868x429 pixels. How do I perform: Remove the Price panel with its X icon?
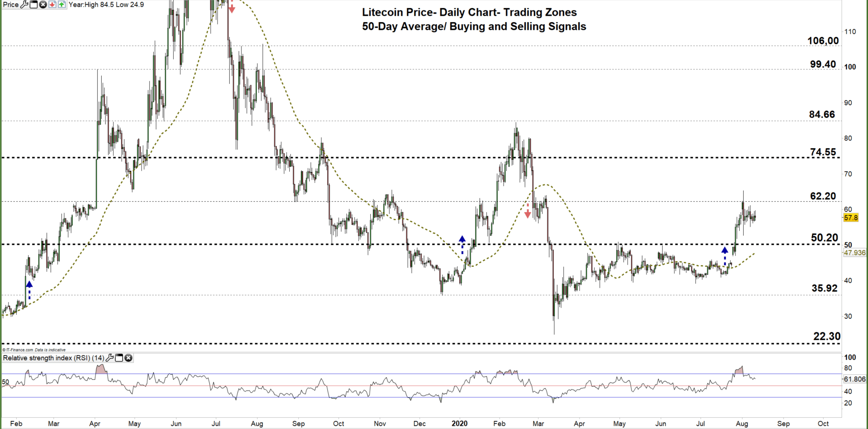click(43, 5)
